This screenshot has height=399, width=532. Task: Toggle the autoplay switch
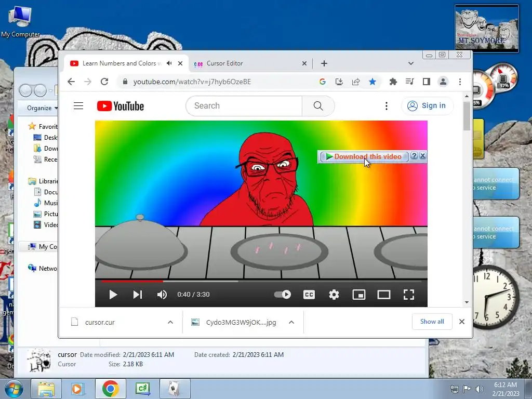[282, 294]
